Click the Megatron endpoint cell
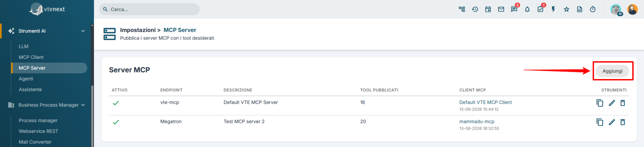This screenshot has height=147, width=644. [171, 122]
